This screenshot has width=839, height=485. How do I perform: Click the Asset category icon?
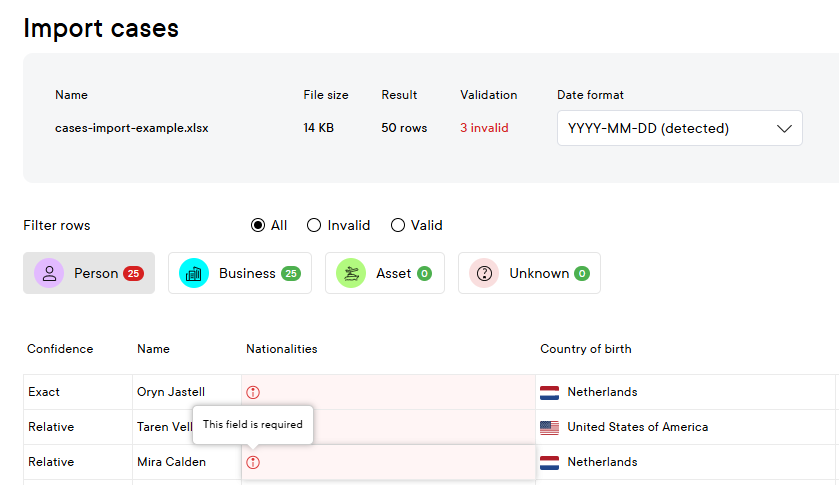[351, 273]
